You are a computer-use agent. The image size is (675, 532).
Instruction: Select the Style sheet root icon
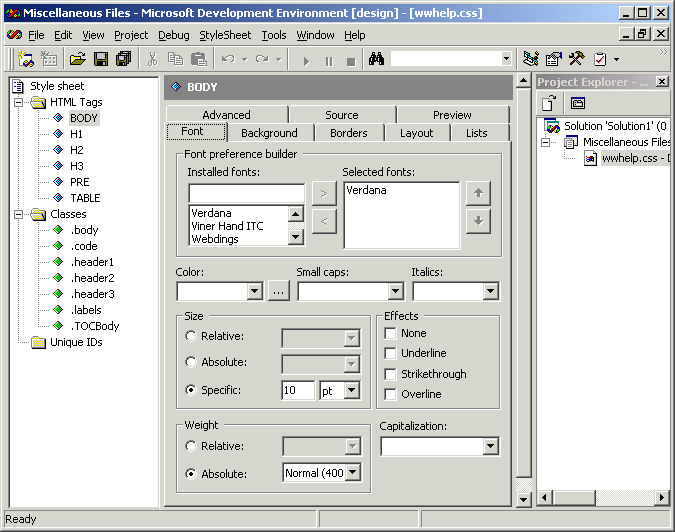tap(18, 86)
